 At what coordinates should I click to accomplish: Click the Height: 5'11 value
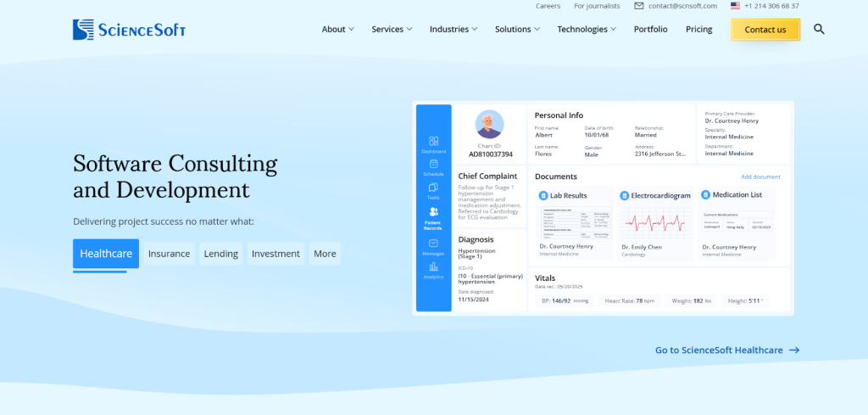coord(745,301)
